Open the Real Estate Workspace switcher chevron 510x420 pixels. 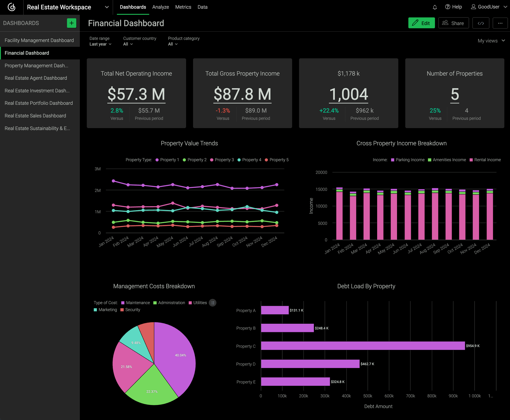click(107, 7)
